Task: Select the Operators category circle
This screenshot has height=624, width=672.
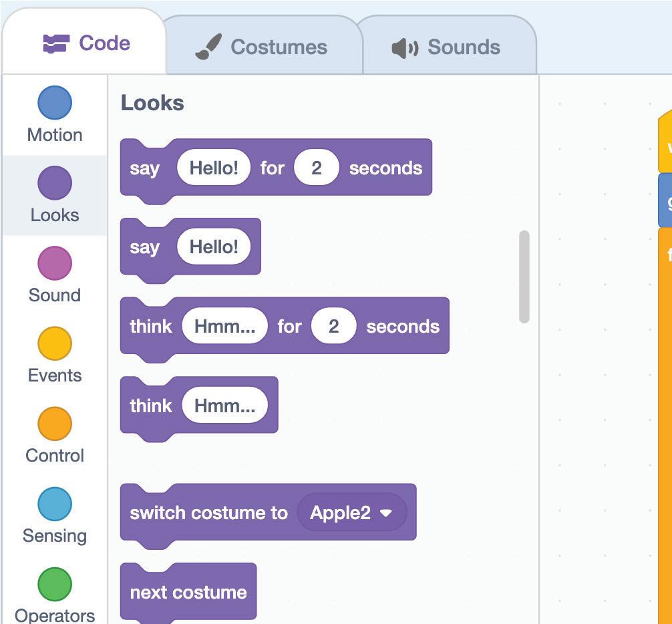Action: click(x=55, y=584)
